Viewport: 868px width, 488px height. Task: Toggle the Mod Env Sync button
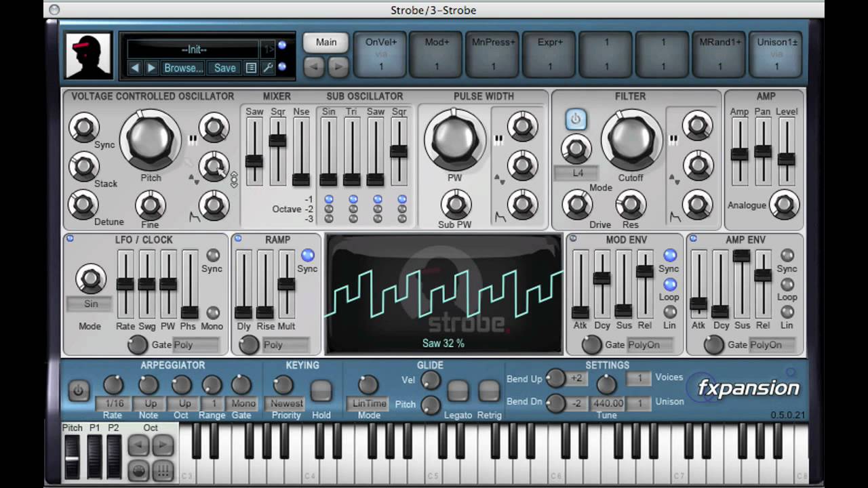pyautogui.click(x=670, y=255)
